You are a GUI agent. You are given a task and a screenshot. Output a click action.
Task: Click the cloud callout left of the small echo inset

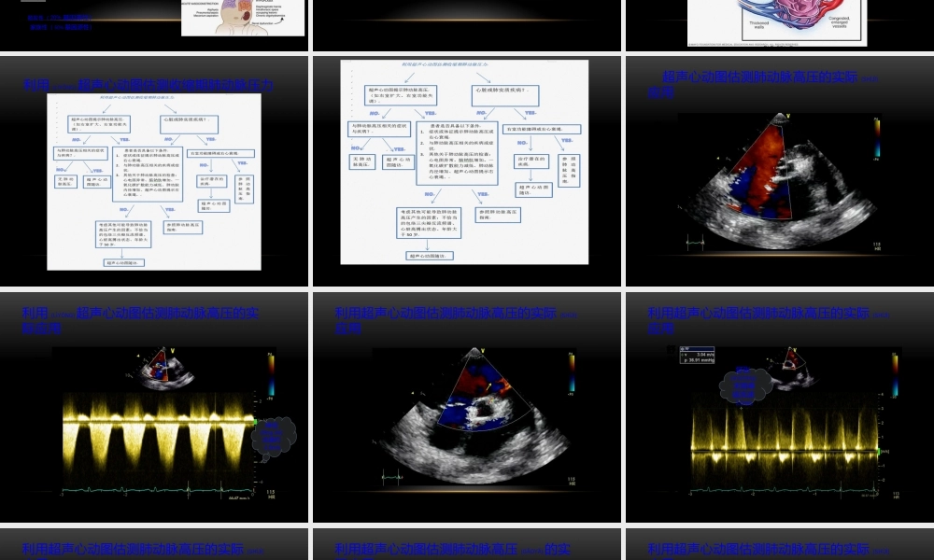744,385
